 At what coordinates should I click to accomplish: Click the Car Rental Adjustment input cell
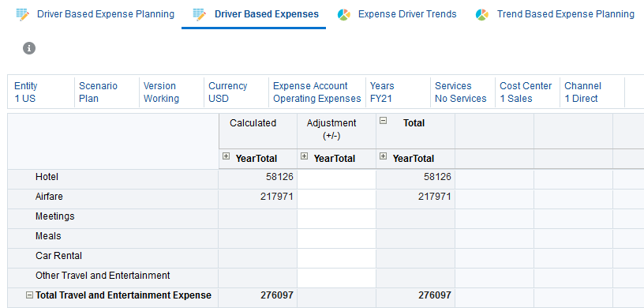pos(336,257)
